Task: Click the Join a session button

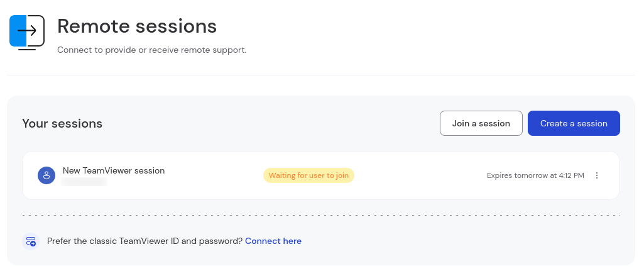Action: click(481, 123)
